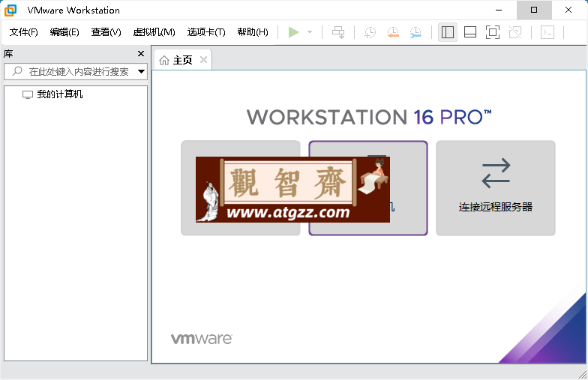Screen dimensions: 588x380
Task: Click the 连接远程服务器 tile
Action: (x=495, y=188)
